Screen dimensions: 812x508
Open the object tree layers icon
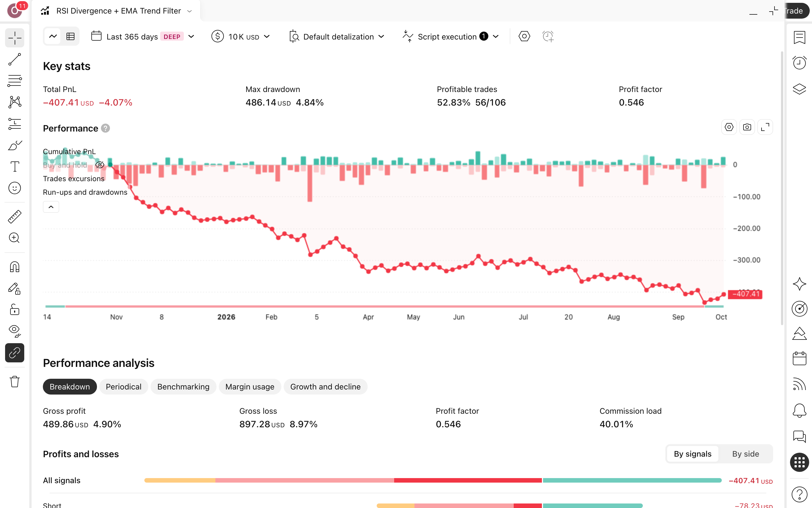point(799,89)
